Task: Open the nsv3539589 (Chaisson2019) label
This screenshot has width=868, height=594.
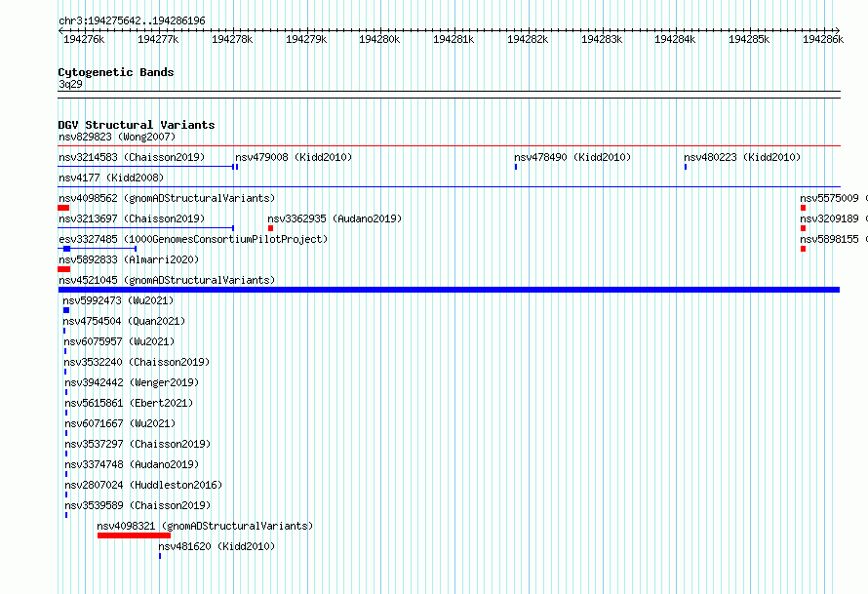Action: tap(138, 505)
